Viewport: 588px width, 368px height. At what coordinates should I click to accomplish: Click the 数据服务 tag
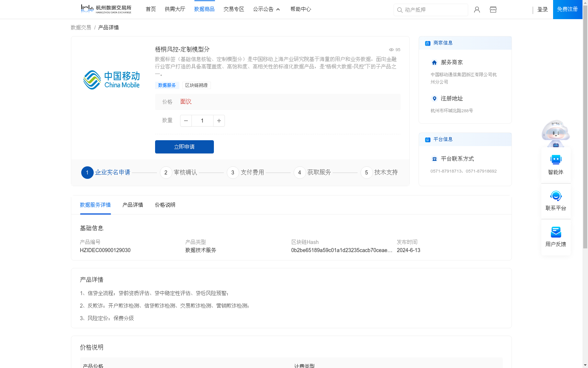click(167, 85)
